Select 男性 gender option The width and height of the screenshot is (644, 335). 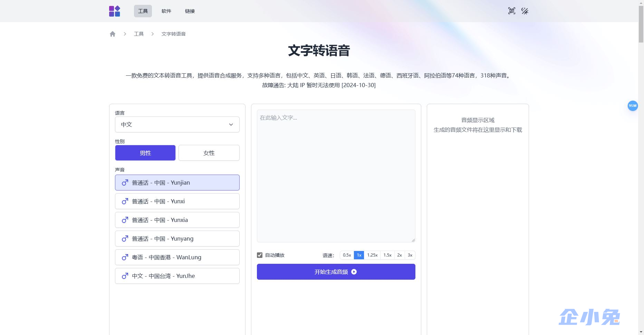(x=145, y=153)
